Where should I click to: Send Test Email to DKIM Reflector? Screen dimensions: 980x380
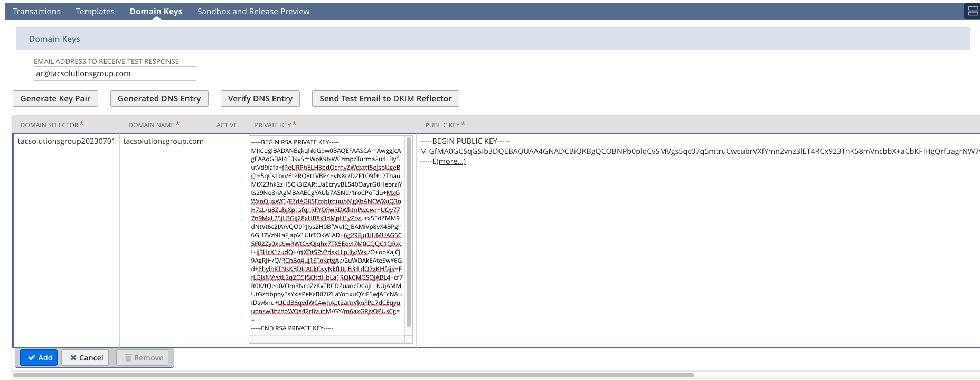pyautogui.click(x=385, y=99)
